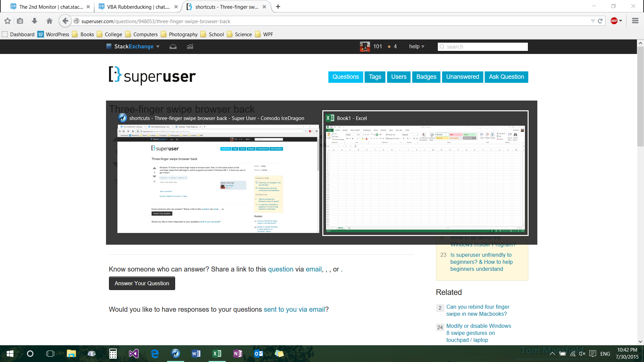Viewport: 644px width, 362px height.
Task: Reload the page with the refresh icon
Action: 600,21
